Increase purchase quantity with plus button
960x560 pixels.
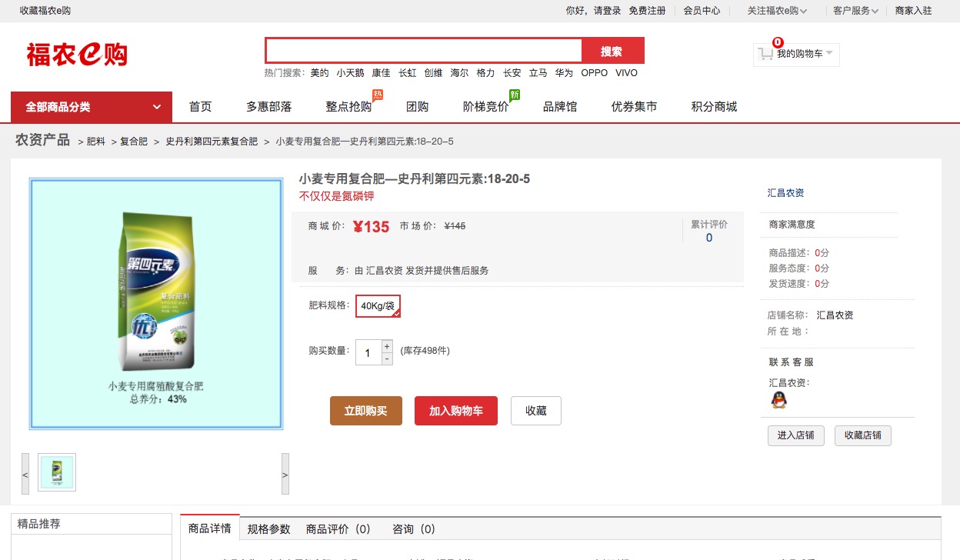click(x=387, y=347)
